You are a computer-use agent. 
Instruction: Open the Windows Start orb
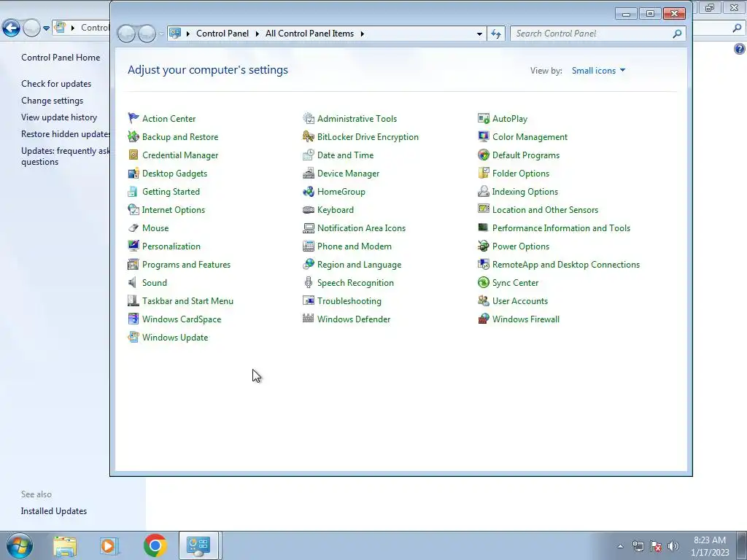[20, 545]
